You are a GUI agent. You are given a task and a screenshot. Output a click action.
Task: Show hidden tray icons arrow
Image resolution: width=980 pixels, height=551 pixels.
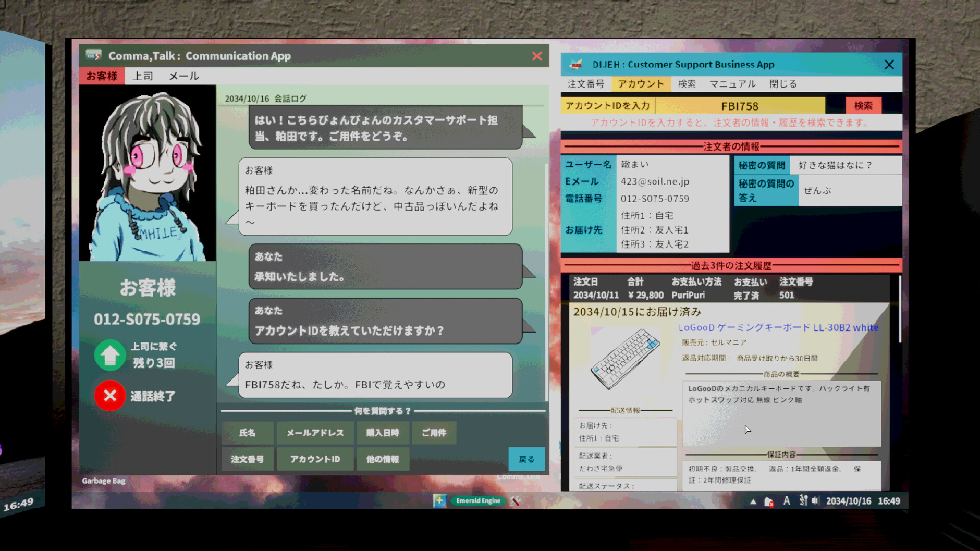coord(753,502)
